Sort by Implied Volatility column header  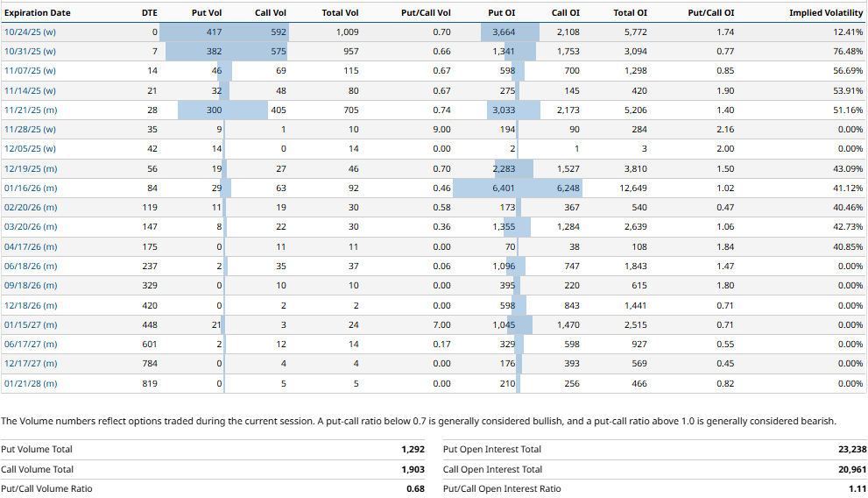(826, 13)
